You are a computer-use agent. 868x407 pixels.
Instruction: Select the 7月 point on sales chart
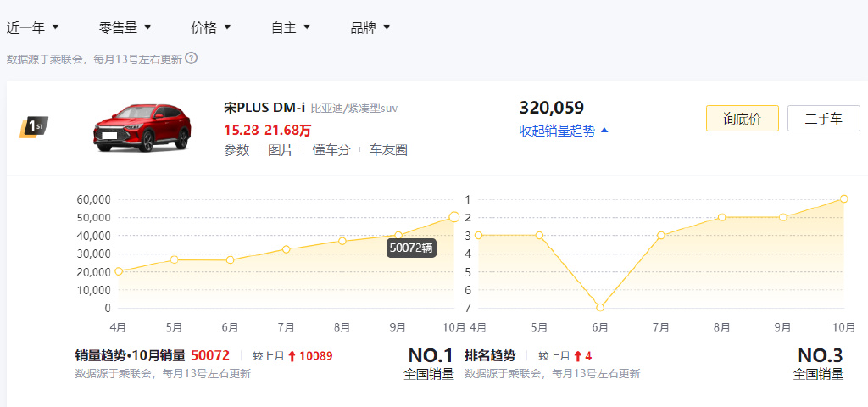(287, 249)
